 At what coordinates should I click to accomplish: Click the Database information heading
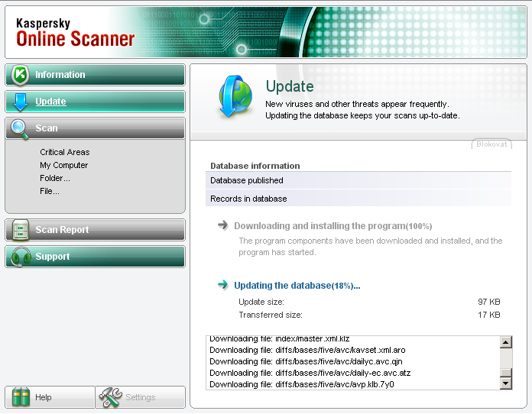point(255,166)
